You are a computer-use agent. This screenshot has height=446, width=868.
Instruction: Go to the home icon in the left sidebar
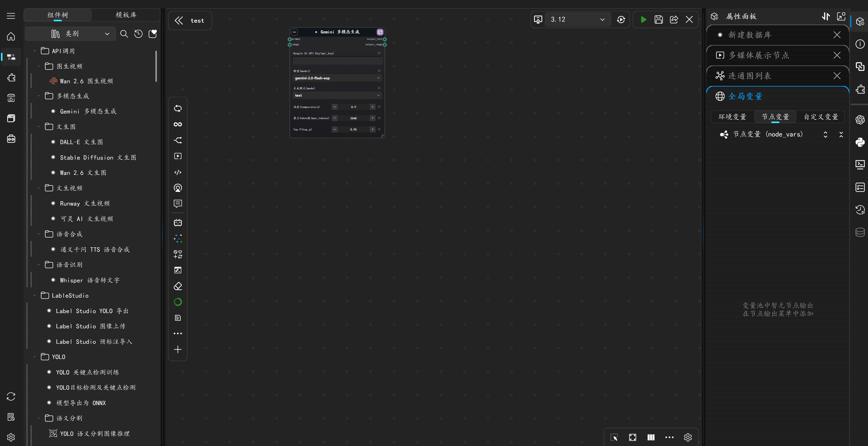[x=11, y=36]
